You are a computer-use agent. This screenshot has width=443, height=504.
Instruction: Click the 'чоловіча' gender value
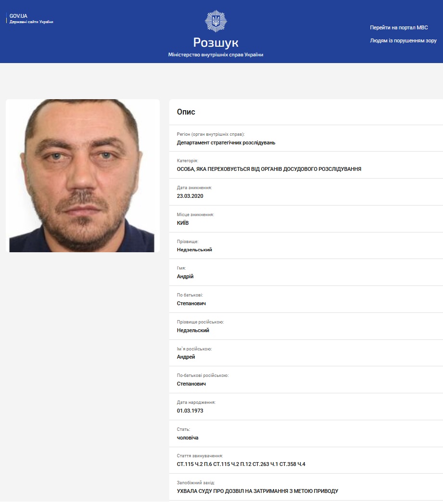point(188,438)
